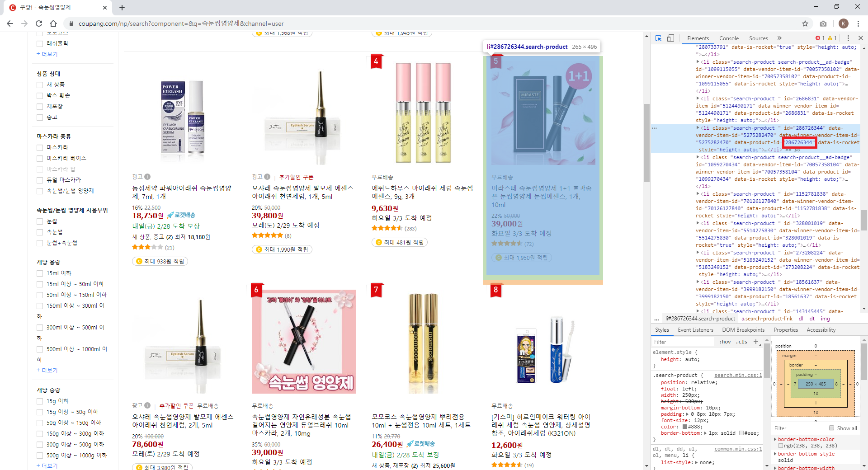Close the DevTools panel
The width and height of the screenshot is (868, 470).
[x=861, y=38]
